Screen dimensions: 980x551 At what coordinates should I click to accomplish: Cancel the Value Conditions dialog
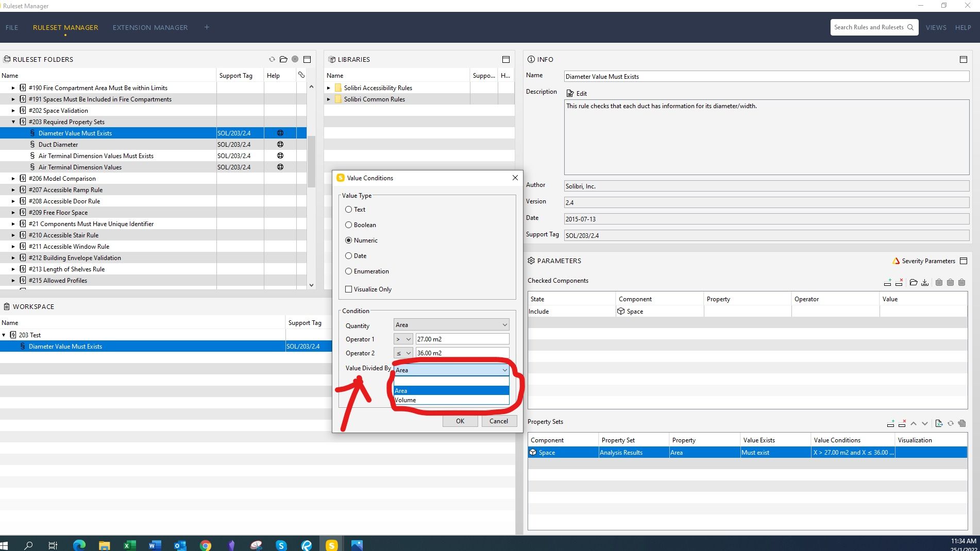point(498,421)
